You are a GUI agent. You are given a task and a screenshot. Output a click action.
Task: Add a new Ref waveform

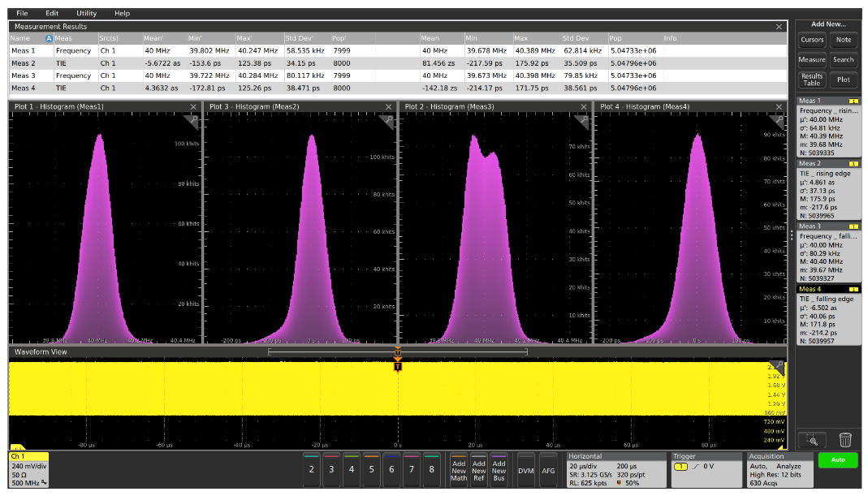point(479,469)
